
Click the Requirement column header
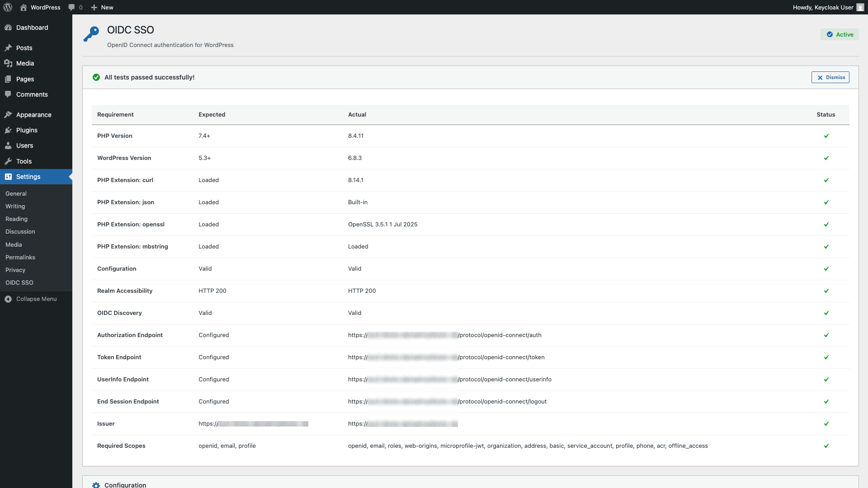click(115, 115)
